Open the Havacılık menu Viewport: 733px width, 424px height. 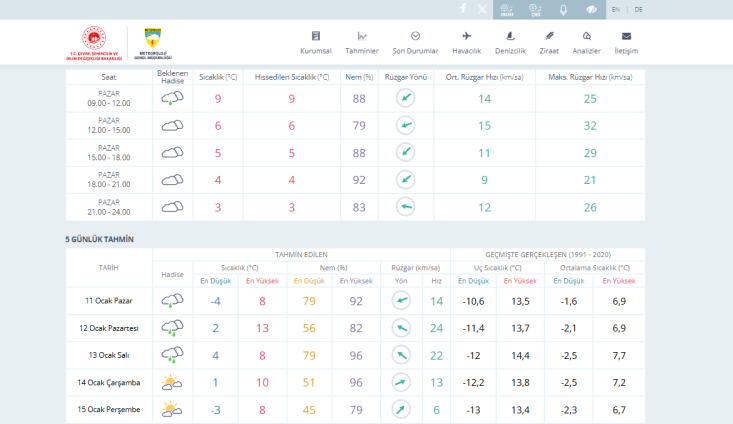(x=466, y=43)
